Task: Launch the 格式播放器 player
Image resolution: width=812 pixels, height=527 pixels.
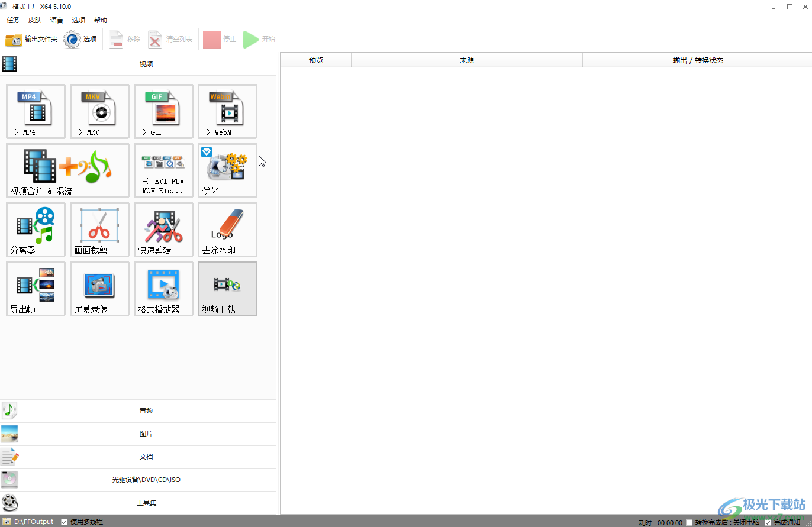Action: coord(163,289)
